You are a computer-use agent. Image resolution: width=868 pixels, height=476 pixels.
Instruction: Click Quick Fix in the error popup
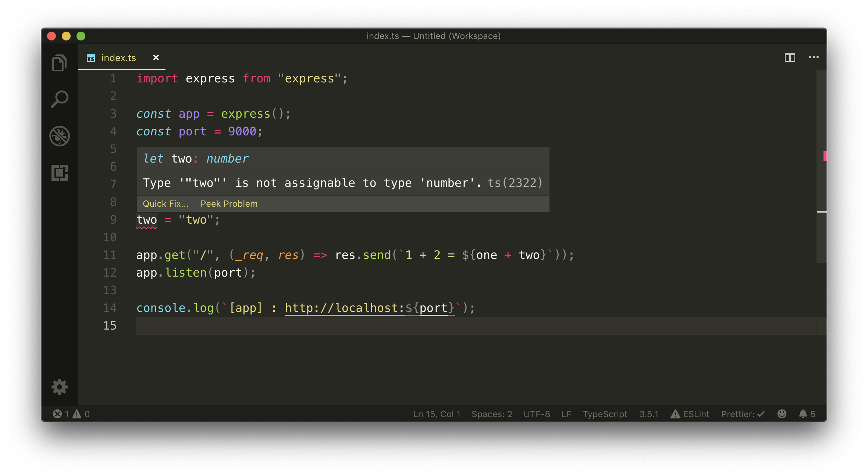[165, 203]
